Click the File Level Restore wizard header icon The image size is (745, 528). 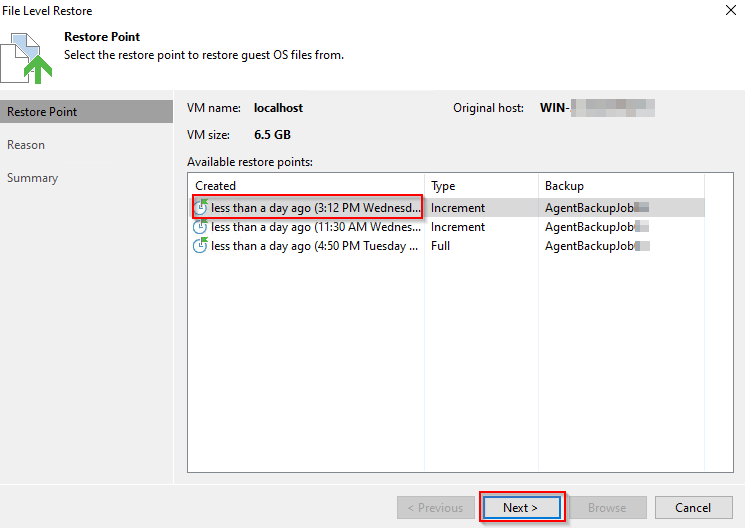click(30, 56)
